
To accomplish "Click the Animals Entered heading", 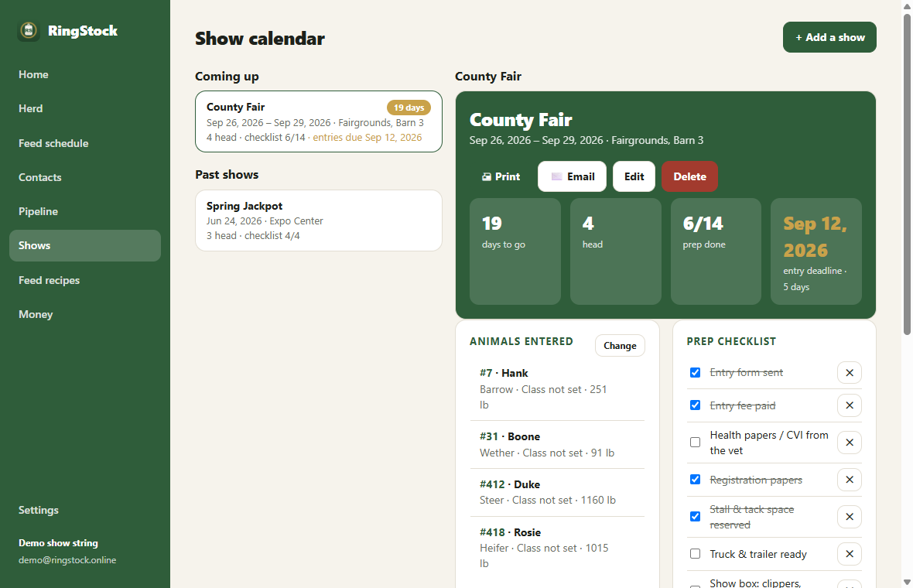I will click(x=521, y=342).
